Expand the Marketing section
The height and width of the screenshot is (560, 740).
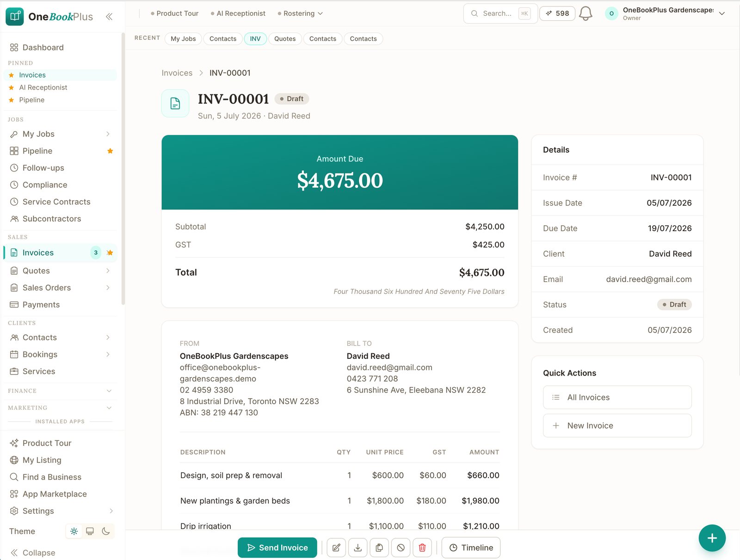point(60,408)
